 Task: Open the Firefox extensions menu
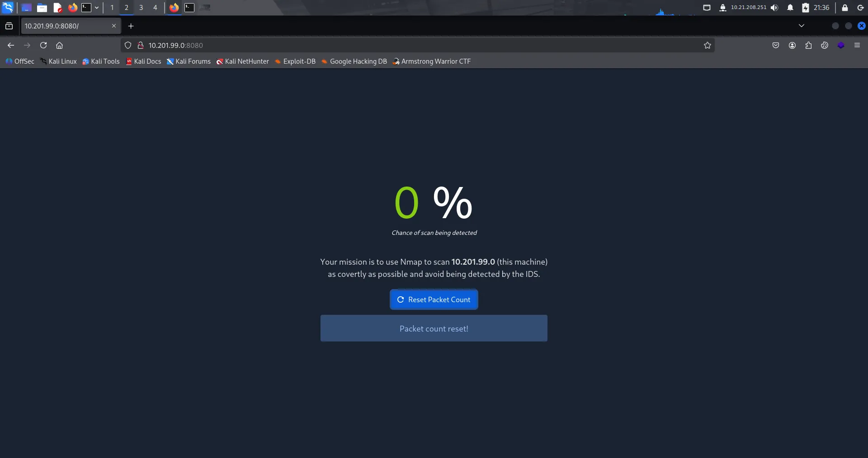point(808,45)
